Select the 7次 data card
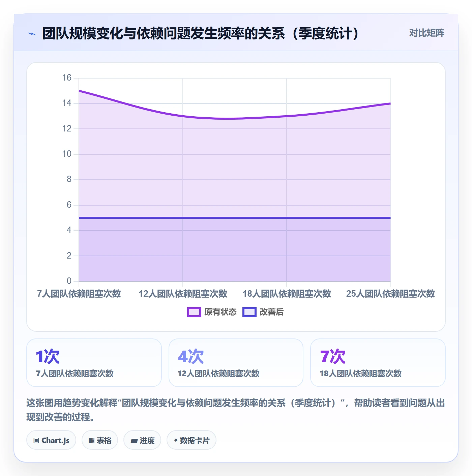The height and width of the screenshot is (476, 472). (378, 363)
